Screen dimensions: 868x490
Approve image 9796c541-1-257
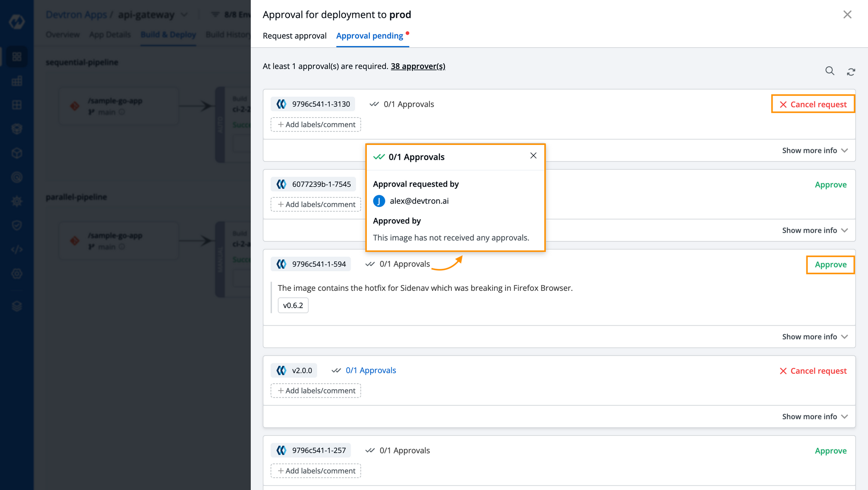pos(831,451)
